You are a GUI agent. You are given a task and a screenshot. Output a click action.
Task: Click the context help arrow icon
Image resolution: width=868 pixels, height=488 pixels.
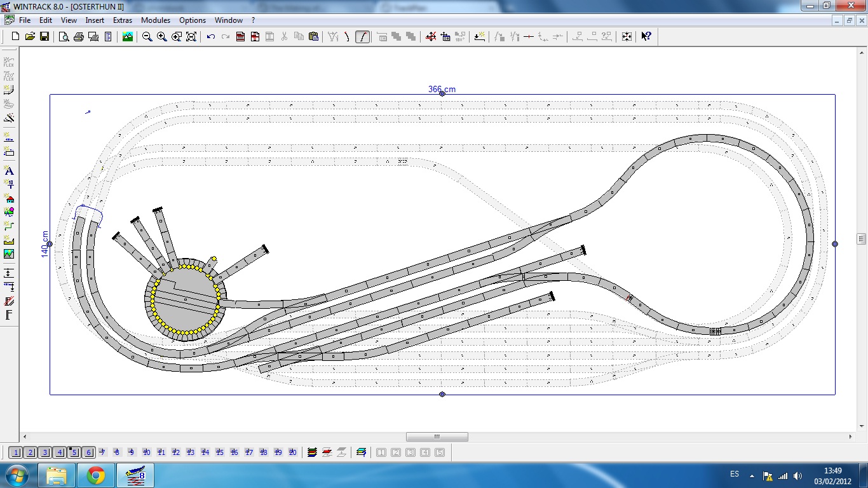point(646,37)
